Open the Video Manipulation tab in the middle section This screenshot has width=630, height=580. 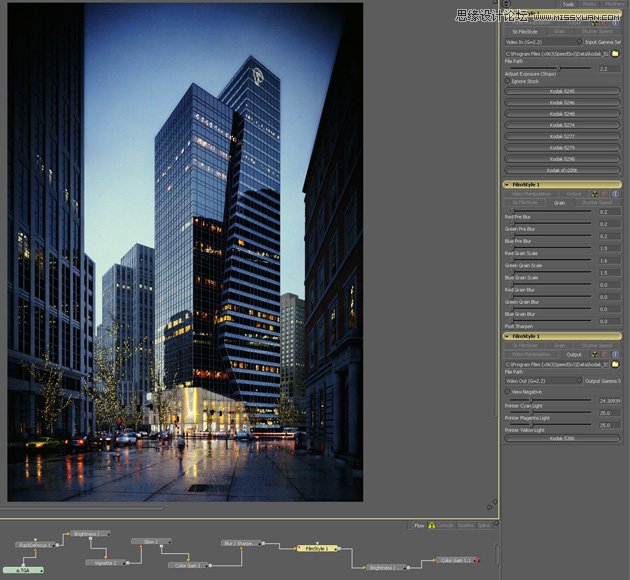click(531, 194)
